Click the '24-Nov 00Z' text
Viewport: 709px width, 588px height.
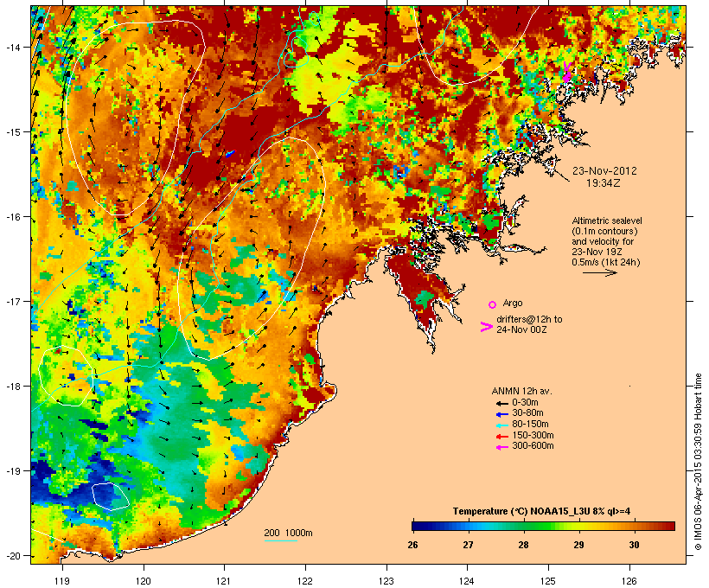point(521,329)
